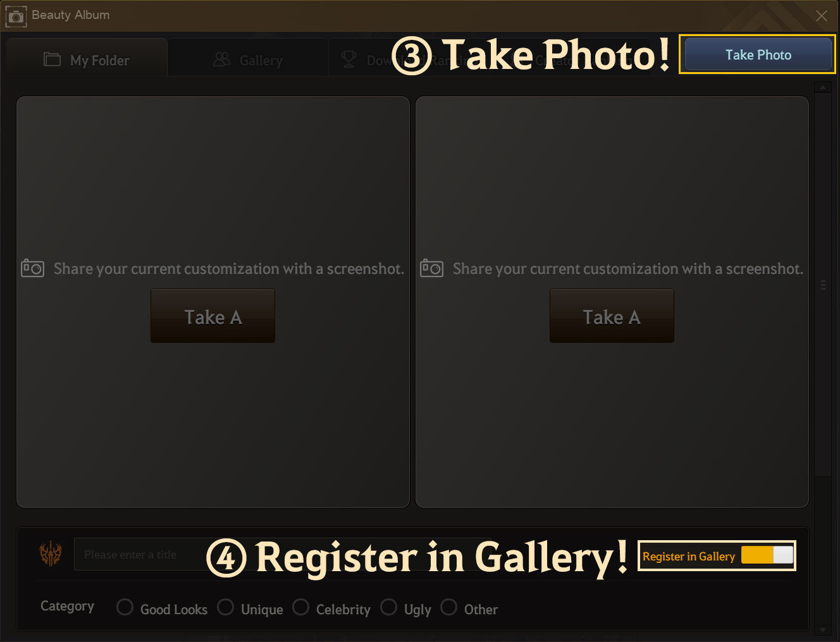This screenshot has height=642, width=840.
Task: Click the trophy icon on the ranking tab
Action: coord(349,59)
